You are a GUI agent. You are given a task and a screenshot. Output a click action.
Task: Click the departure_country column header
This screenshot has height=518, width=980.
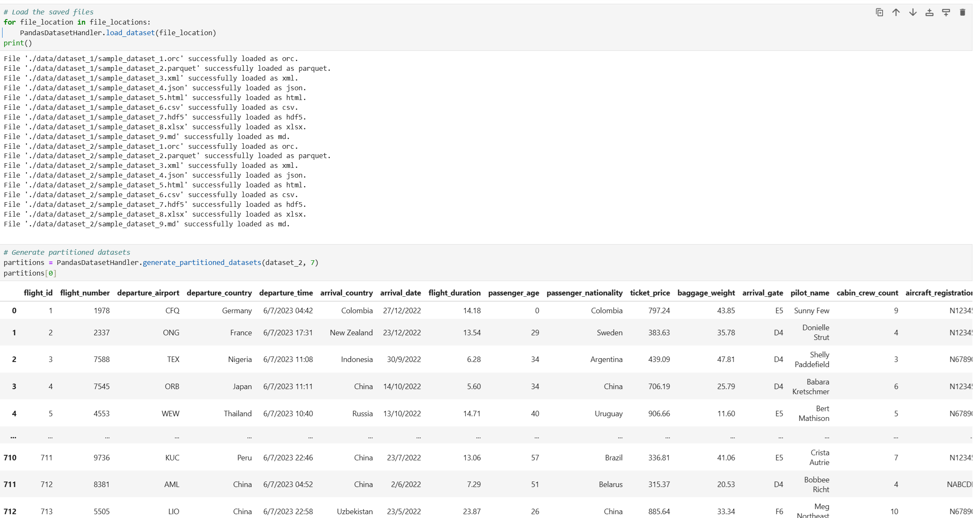219,293
